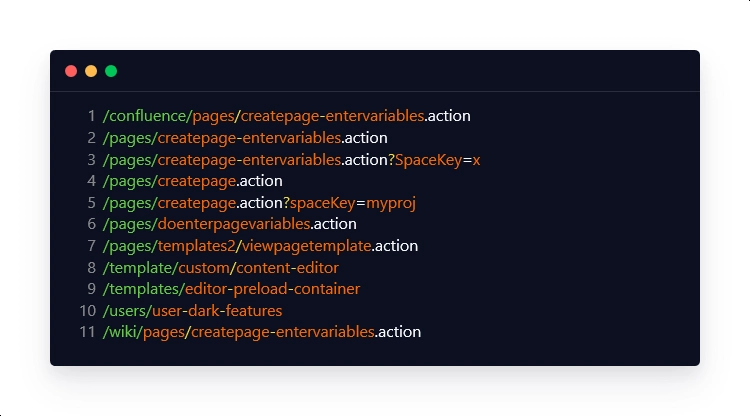Click "doenterpagevariables" on line 6
The image size is (750, 416).
click(x=235, y=224)
